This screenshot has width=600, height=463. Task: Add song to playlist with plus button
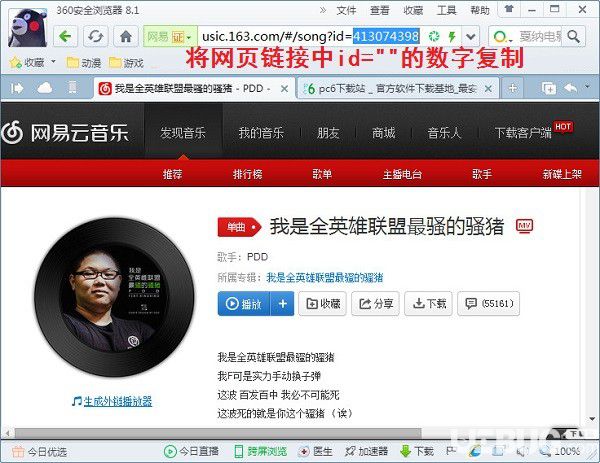[x=282, y=303]
